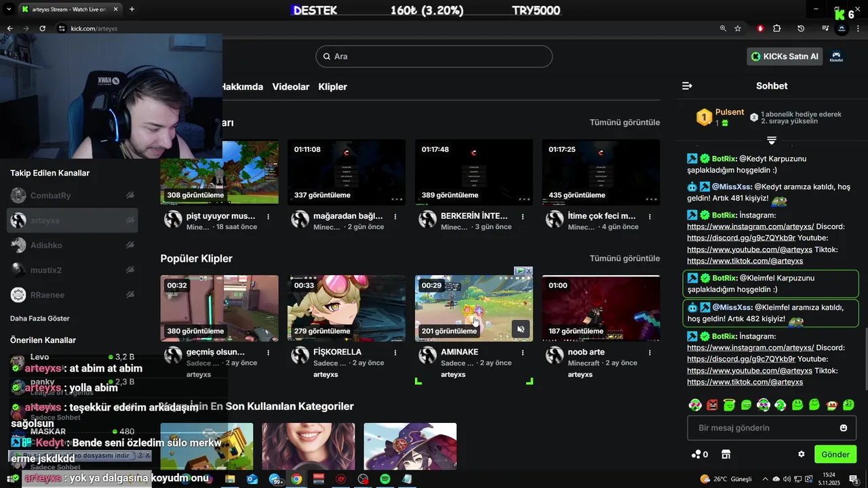868x488 pixels.
Task: Bookmark this page with star icon
Action: coord(738,28)
